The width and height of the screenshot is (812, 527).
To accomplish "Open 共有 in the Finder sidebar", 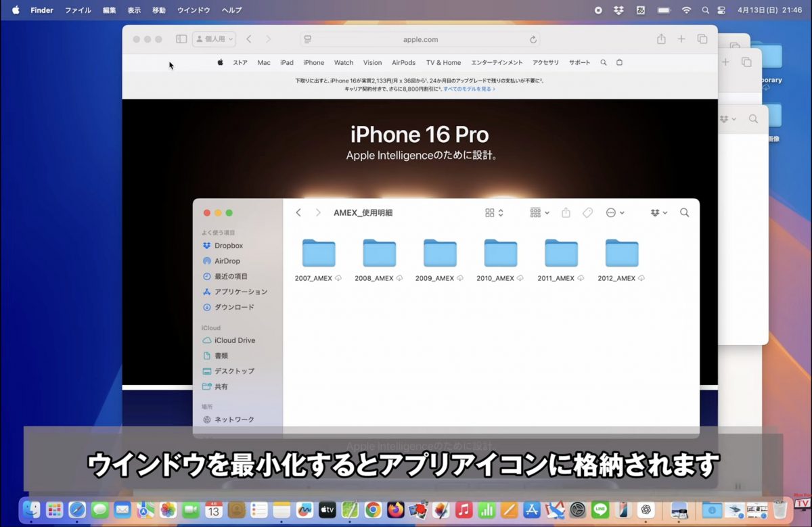I will coord(221,387).
